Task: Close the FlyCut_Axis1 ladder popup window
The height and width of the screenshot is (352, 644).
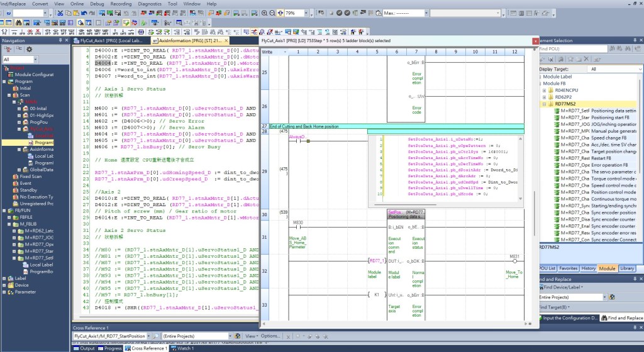Action: click(535, 41)
